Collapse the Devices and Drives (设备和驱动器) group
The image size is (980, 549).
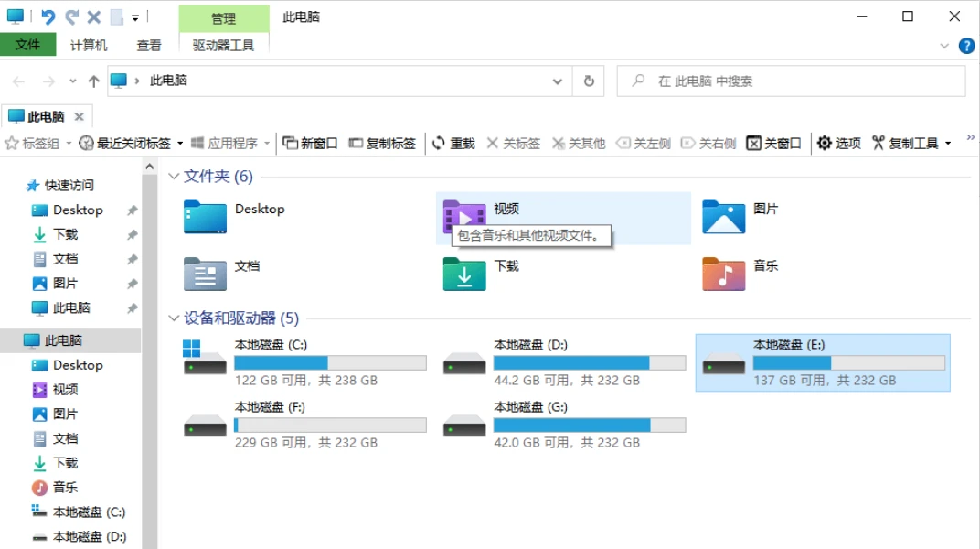(x=174, y=318)
